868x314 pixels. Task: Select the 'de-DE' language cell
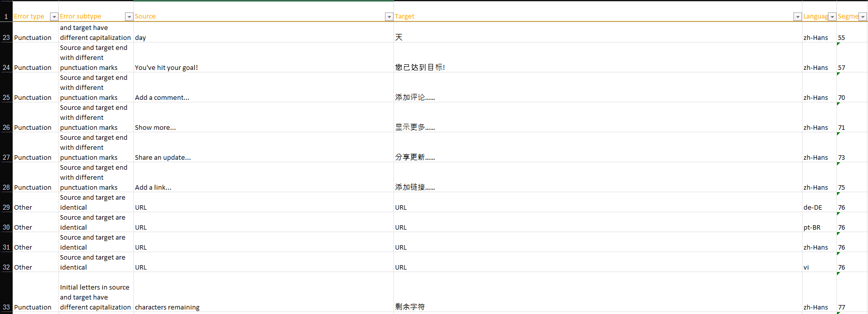(812, 207)
